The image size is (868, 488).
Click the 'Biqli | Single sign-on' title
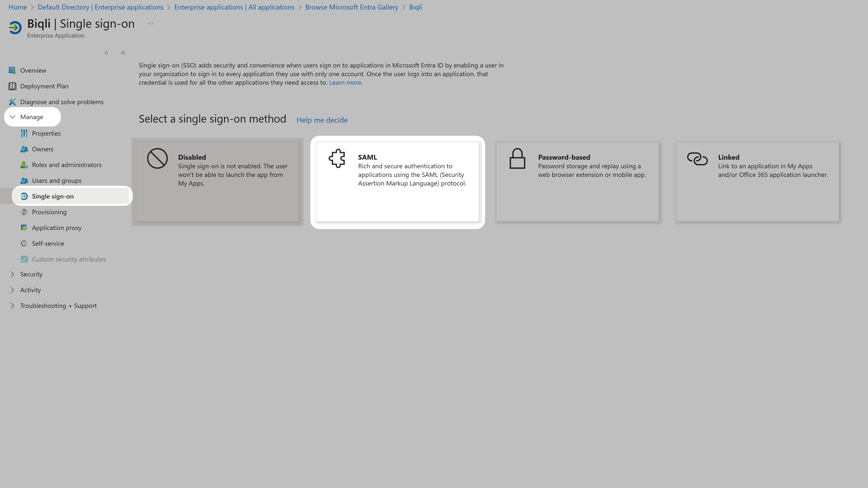coord(81,23)
